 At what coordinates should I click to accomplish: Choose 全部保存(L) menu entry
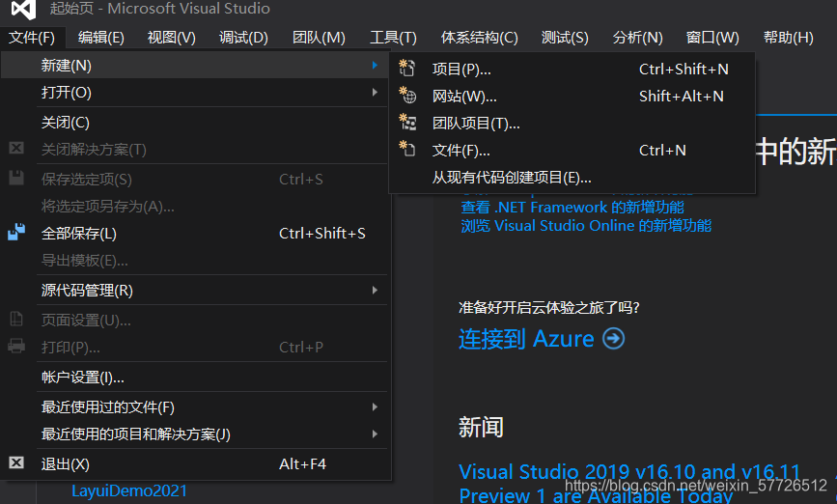tap(194, 234)
